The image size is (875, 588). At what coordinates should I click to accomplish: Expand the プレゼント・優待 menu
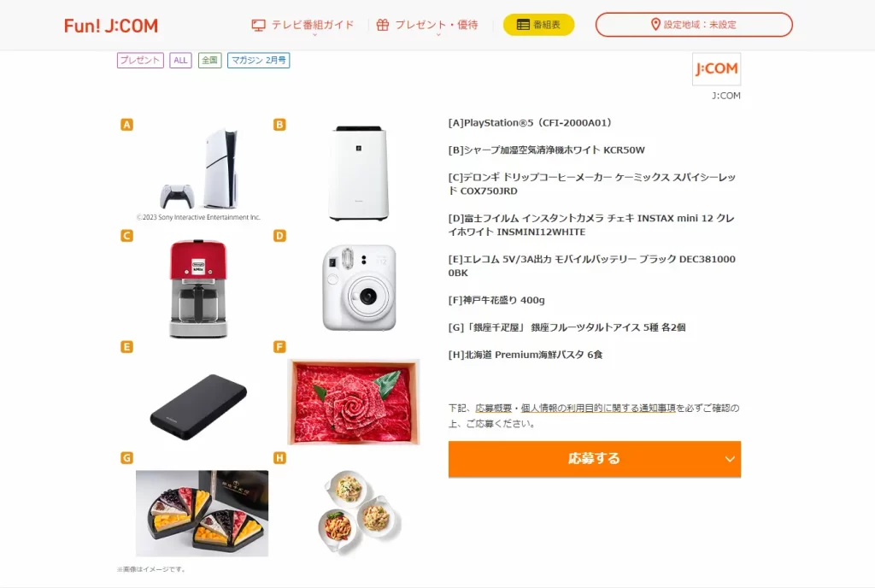pos(427,26)
